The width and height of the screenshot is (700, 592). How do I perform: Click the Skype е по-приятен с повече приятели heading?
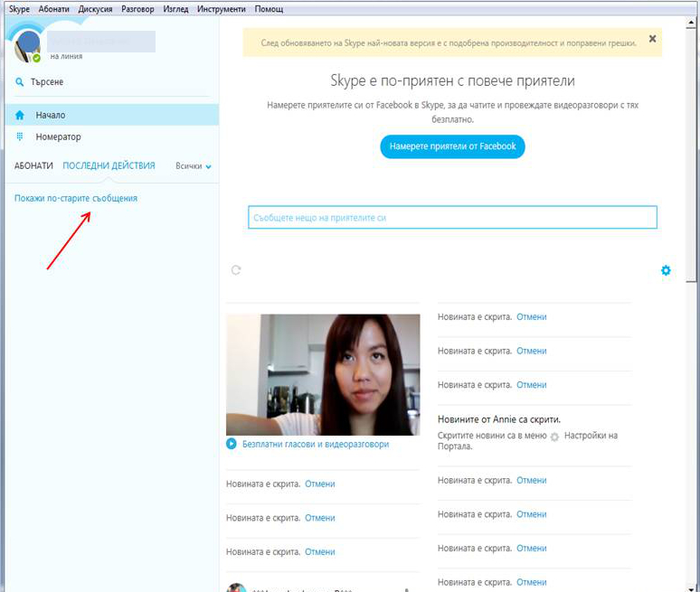pyautogui.click(x=452, y=80)
